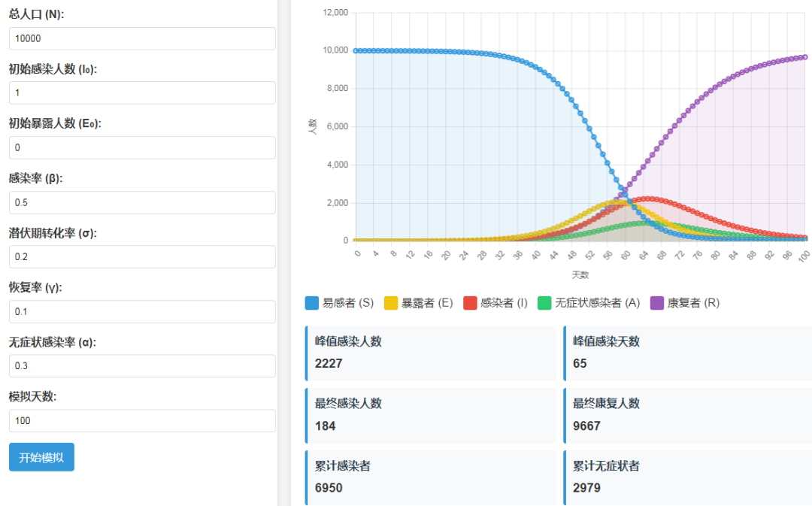Click the 最终康复人数 stat card
This screenshot has height=506, width=812.
click(688, 415)
